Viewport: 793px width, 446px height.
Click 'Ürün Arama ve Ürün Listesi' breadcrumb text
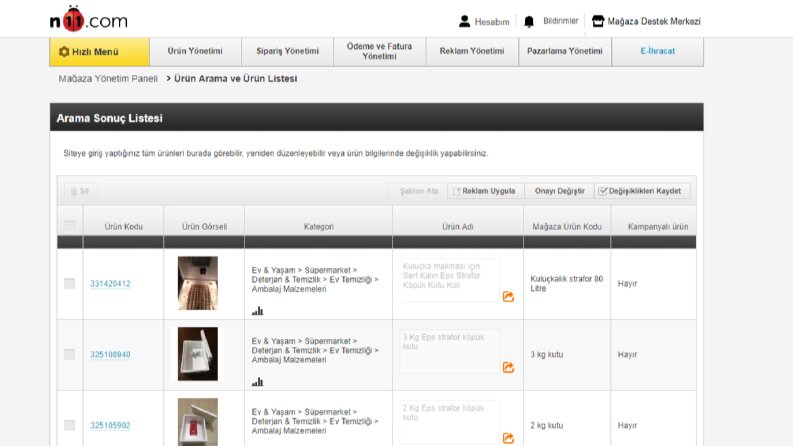point(236,79)
